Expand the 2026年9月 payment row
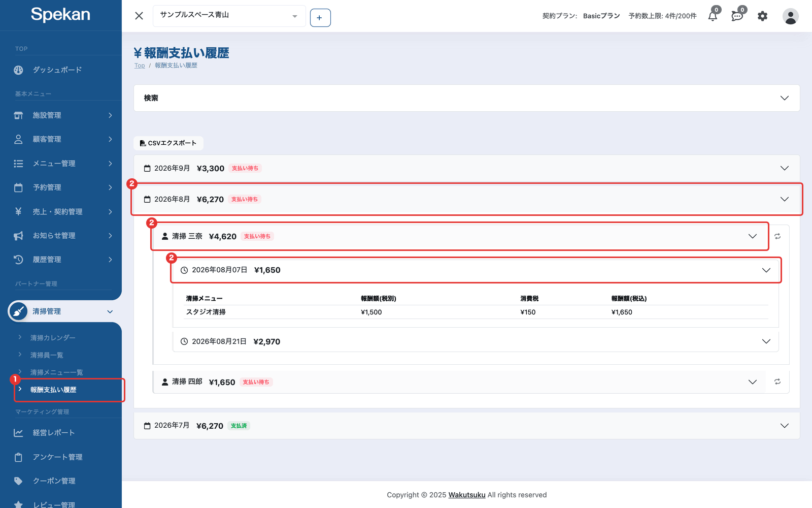Screen dimensions: 812x508 pos(467,168)
